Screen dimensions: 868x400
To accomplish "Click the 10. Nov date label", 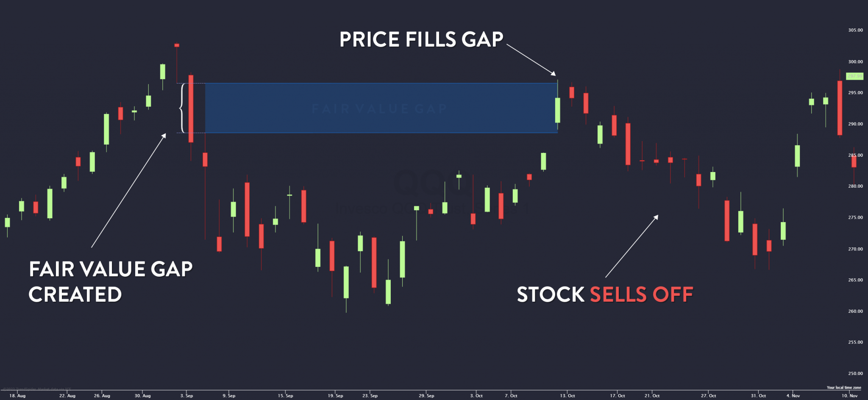I will [x=850, y=396].
